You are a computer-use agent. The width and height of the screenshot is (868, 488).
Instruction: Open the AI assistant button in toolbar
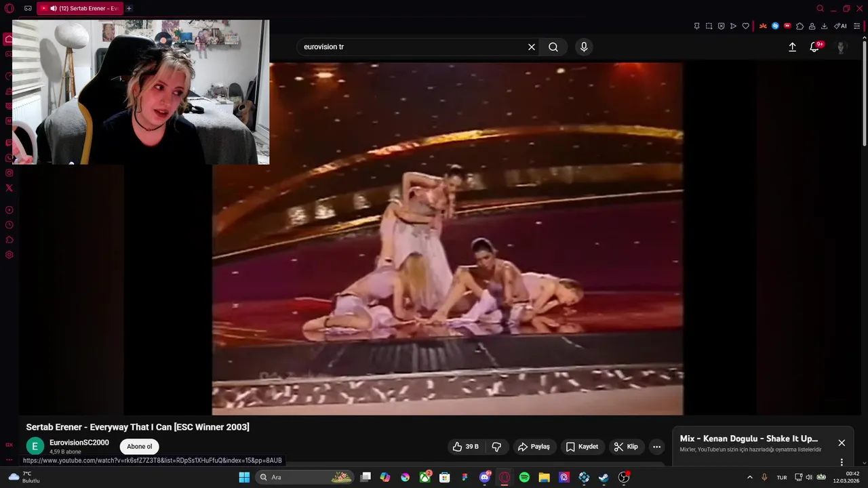tap(840, 26)
